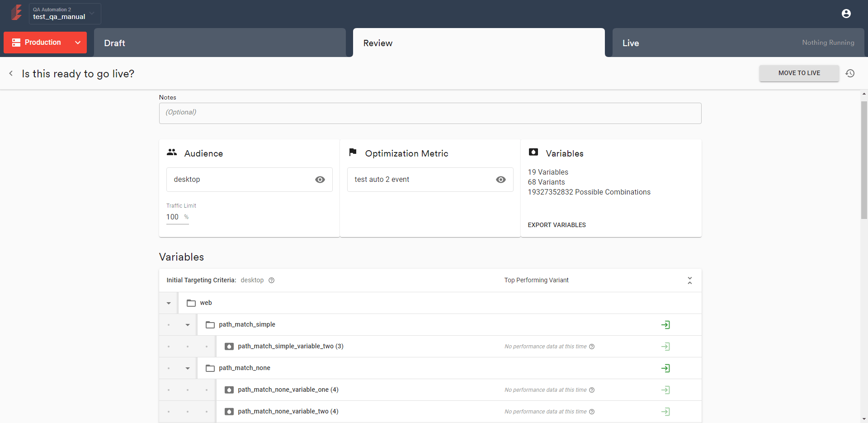
Task: Click the 68 Variants text
Action: coord(546,182)
